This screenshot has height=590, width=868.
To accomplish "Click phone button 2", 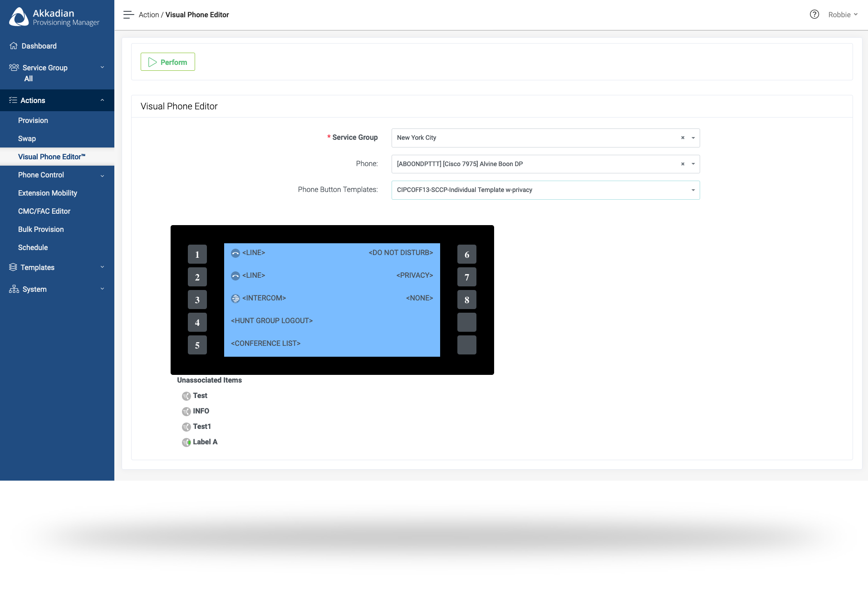I will (197, 277).
